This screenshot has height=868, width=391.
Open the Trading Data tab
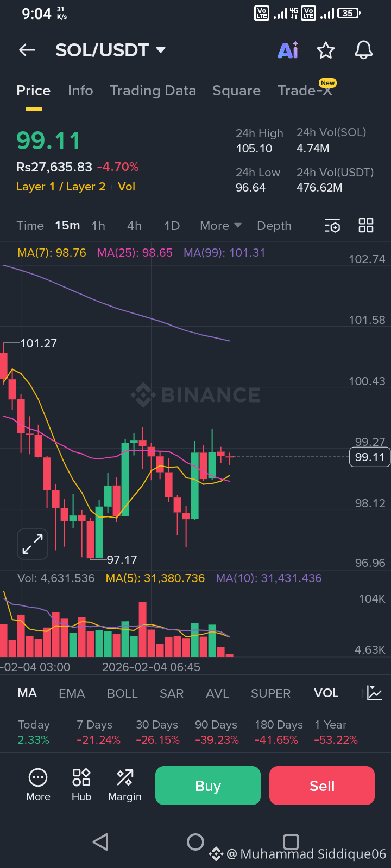153,91
